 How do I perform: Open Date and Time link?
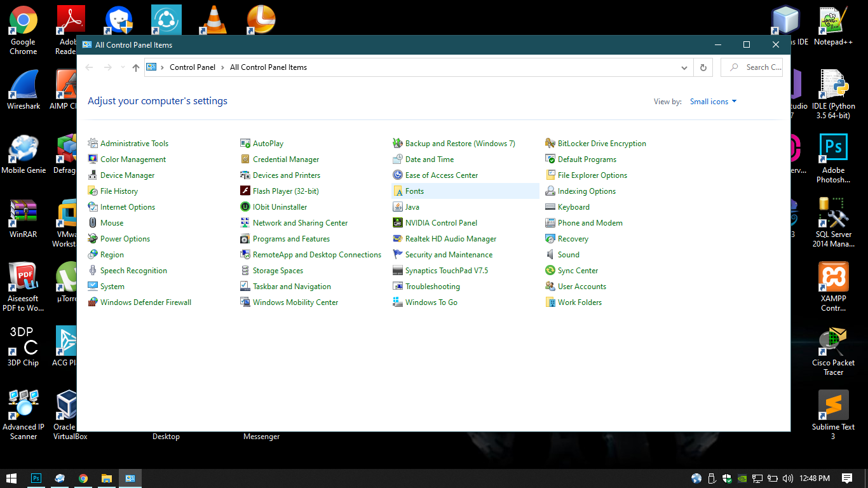[x=430, y=159]
